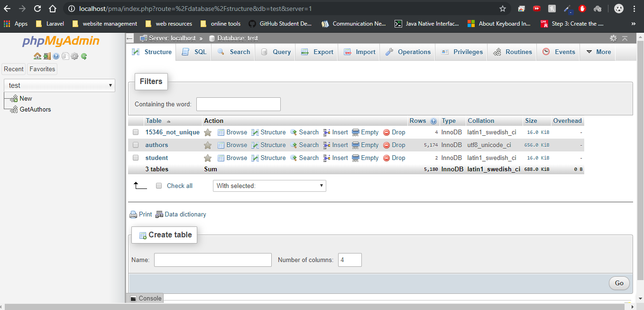Select the student table checkbox

pos(136,158)
